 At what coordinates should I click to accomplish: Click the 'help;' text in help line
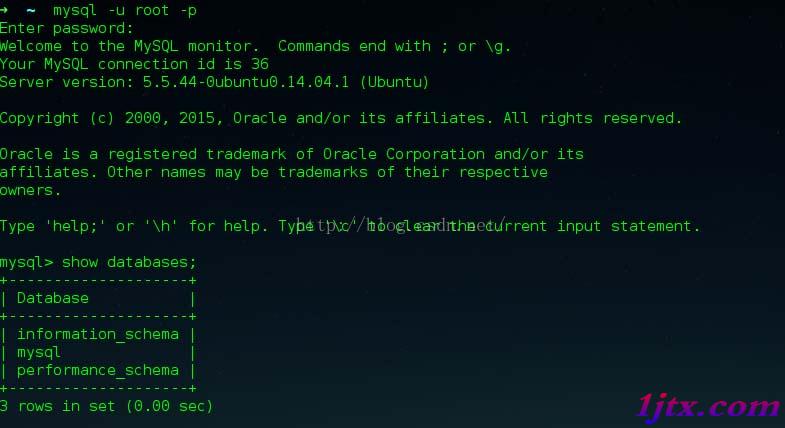click(x=74, y=226)
